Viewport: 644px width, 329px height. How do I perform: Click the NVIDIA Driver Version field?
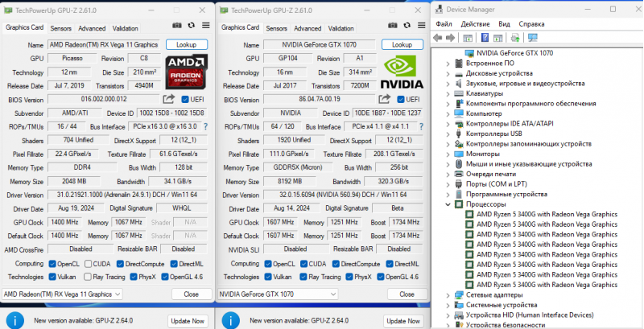click(x=343, y=195)
